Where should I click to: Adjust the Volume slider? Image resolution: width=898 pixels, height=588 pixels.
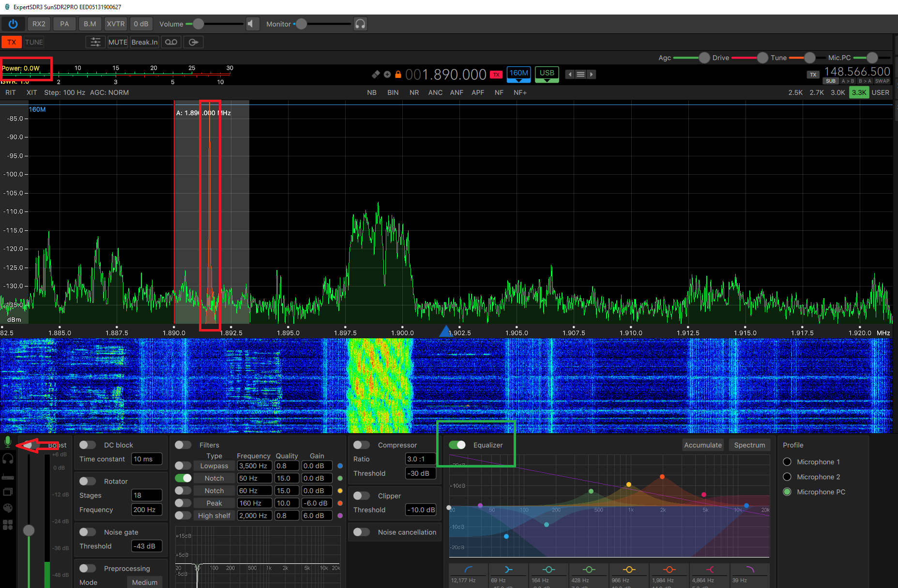(x=198, y=23)
